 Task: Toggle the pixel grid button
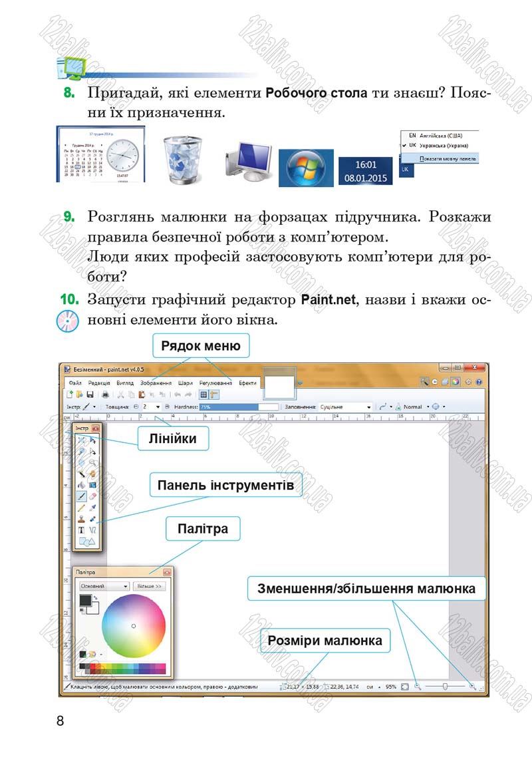click(x=204, y=394)
